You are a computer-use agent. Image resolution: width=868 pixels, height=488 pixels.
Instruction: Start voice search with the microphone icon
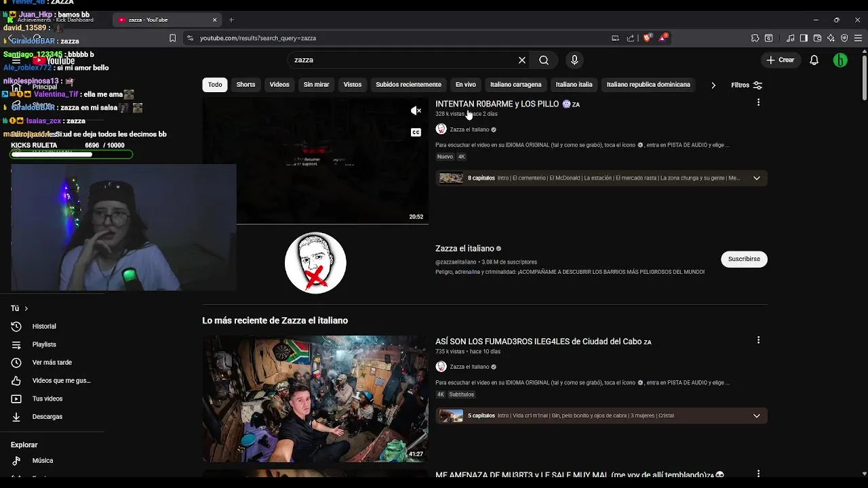point(574,60)
